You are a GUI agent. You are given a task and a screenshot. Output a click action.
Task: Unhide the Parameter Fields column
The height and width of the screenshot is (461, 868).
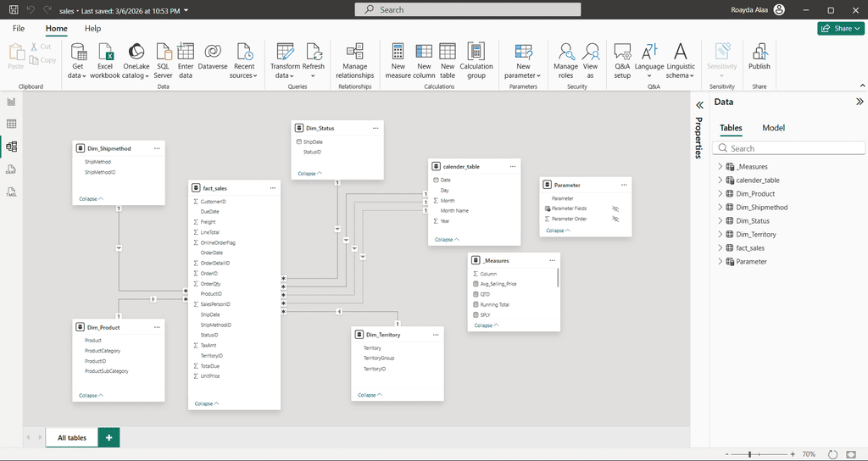coord(615,208)
